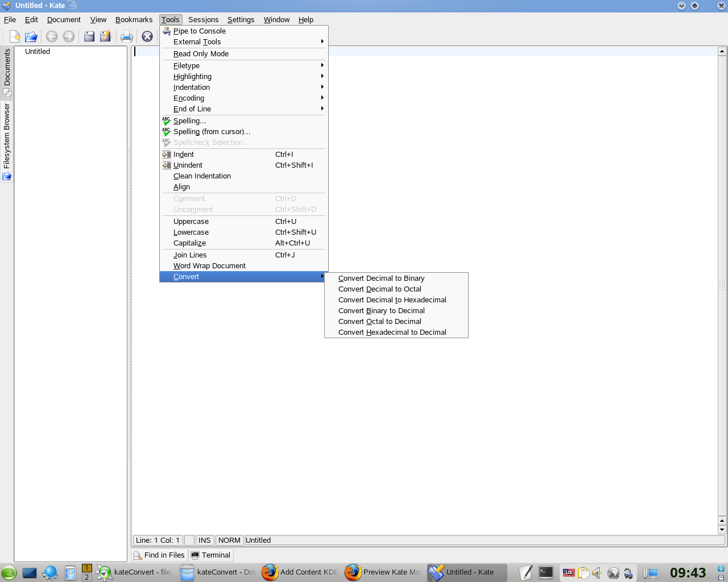Open the Window menu
This screenshot has height=582, width=728.
pos(276,19)
